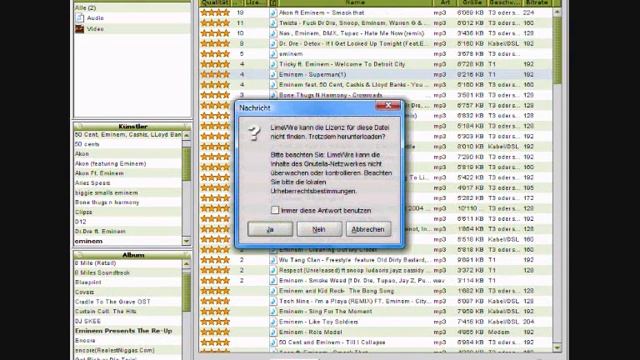
Task: Click audio file icon of Akon ft Eminem Smack that
Action: point(273,13)
